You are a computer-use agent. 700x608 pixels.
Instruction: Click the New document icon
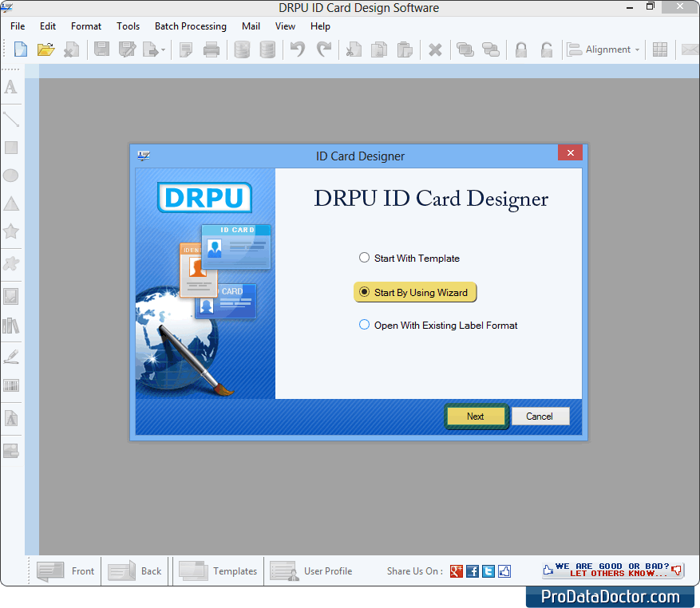(x=21, y=49)
